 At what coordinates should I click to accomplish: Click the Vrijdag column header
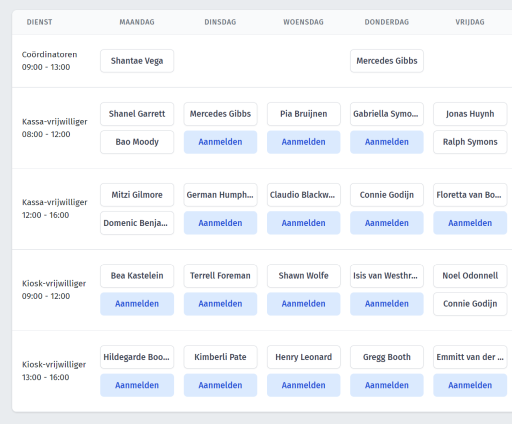click(x=470, y=22)
